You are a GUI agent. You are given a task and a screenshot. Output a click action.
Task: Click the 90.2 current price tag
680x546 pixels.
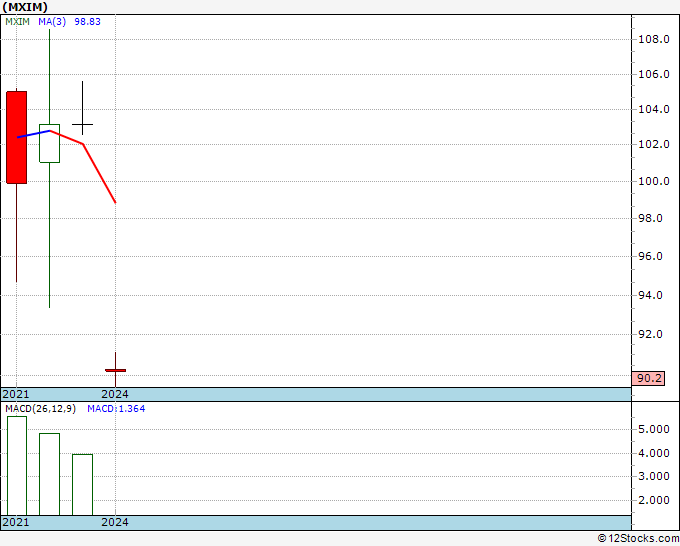coord(648,378)
